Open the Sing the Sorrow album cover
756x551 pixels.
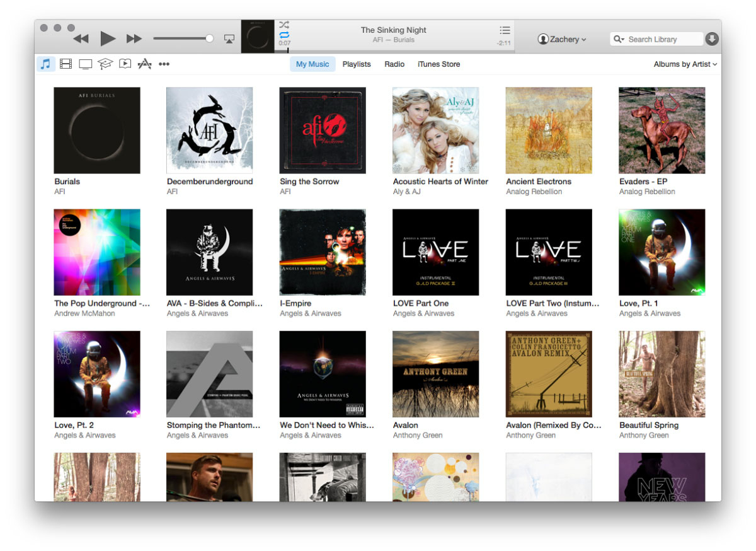tap(323, 130)
